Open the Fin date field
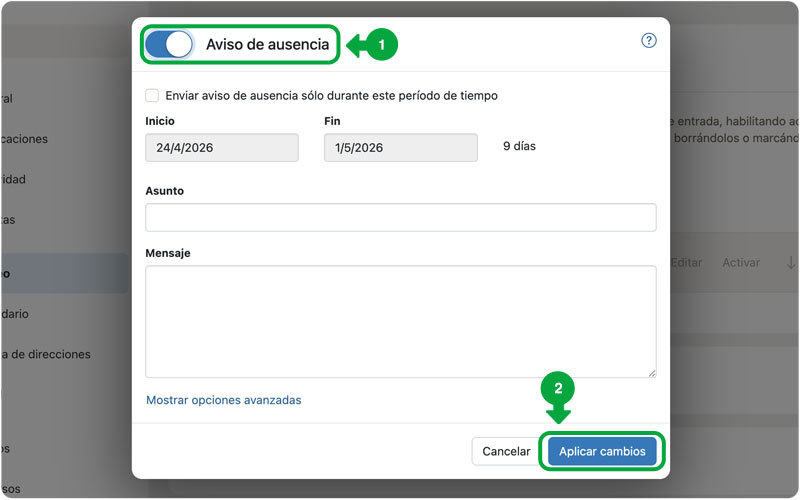The image size is (800, 500). pyautogui.click(x=401, y=147)
